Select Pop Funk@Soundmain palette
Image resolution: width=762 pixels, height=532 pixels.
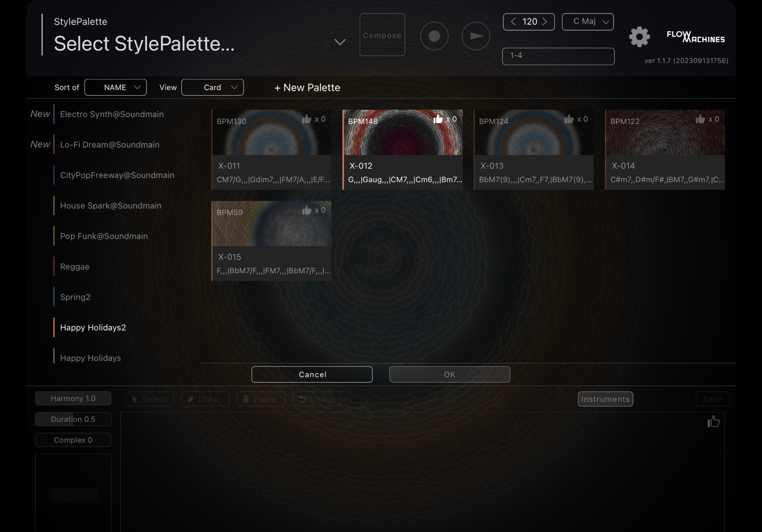click(x=104, y=236)
